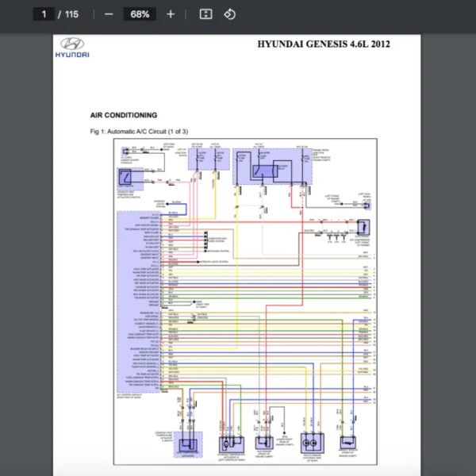Viewport: 476px width, 476px height.
Task: Select the 68% zoom level field
Action: (x=140, y=14)
